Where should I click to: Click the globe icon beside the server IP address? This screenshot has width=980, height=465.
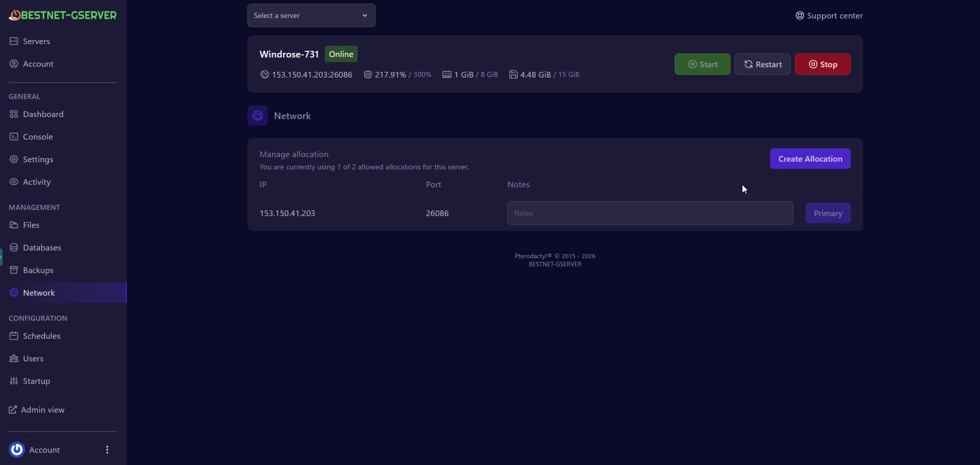click(265, 74)
